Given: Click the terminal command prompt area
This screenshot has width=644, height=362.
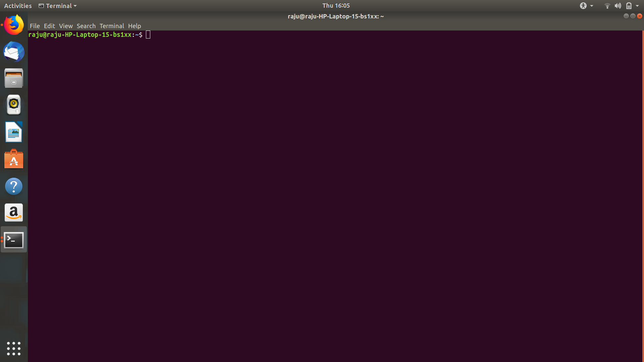Looking at the screenshot, I should coord(148,35).
